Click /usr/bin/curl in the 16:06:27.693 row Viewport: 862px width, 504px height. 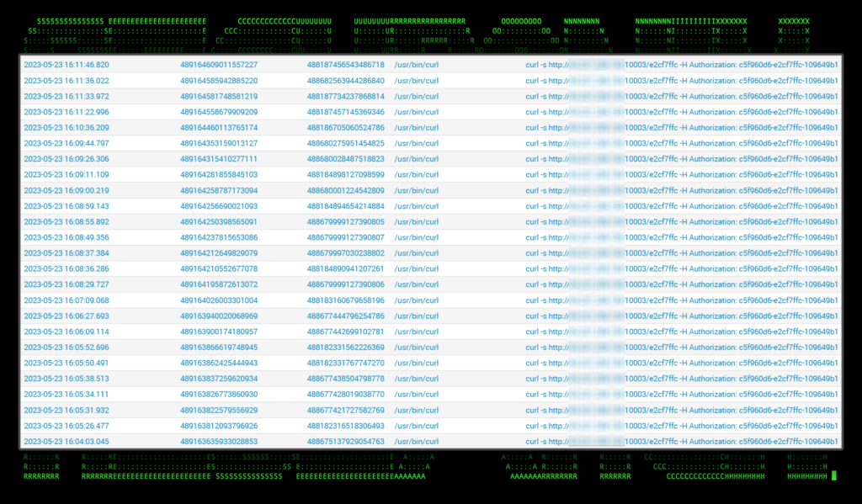[x=417, y=316]
